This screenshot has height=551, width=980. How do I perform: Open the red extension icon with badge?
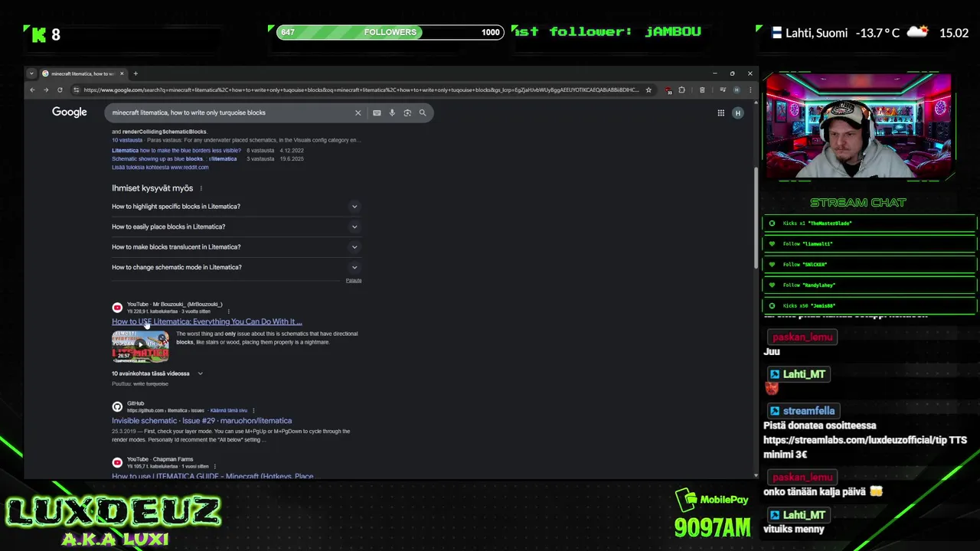click(x=668, y=90)
